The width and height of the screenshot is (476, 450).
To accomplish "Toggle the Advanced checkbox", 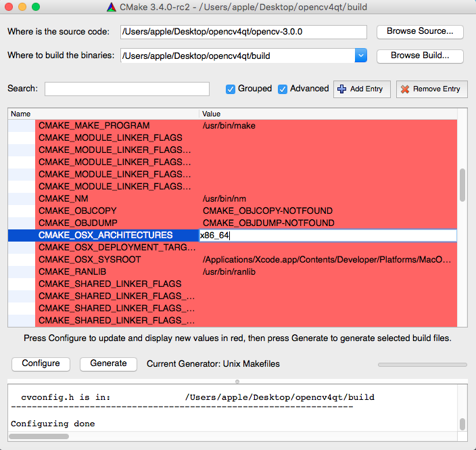I will click(283, 89).
